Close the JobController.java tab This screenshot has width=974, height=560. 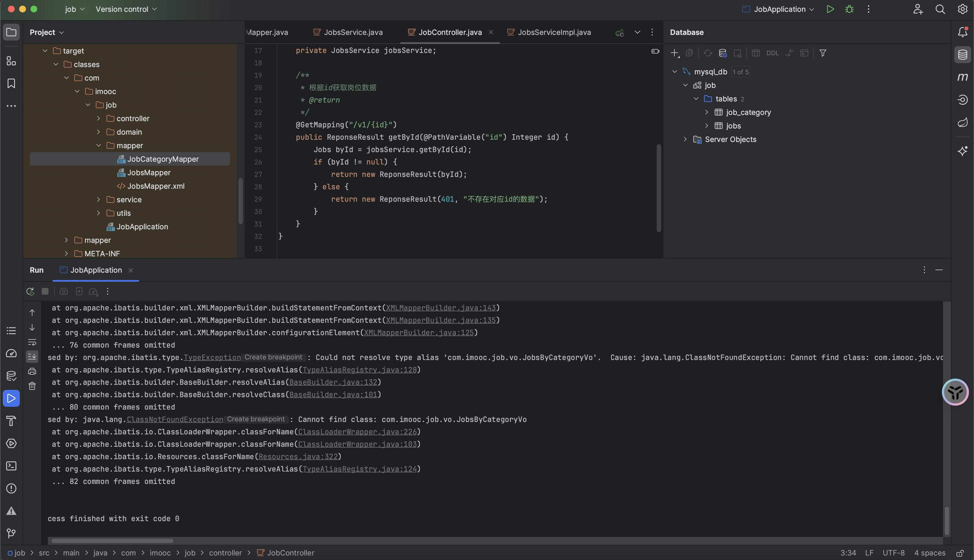coord(491,32)
